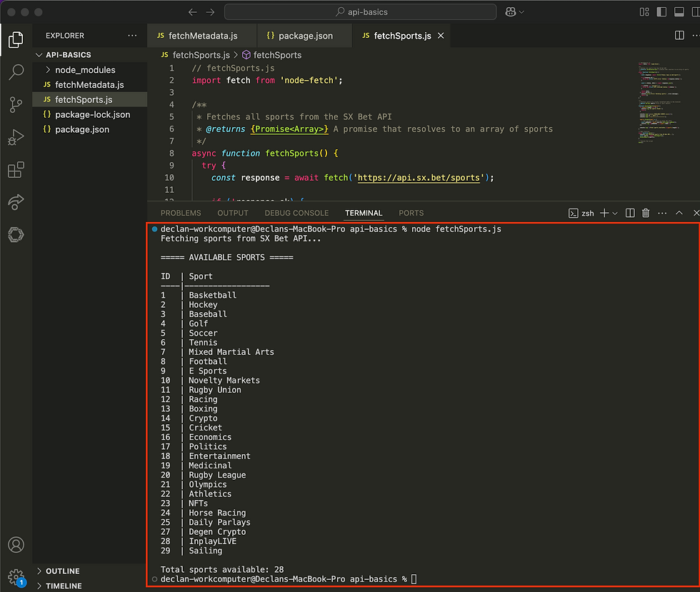Click 'Novelty Markets' in terminal output
Image resolution: width=700 pixels, height=592 pixels.
pos(224,381)
